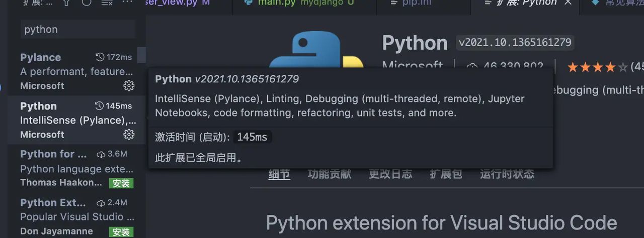This screenshot has width=644, height=238.
Task: Open the extensions filter funnel icon
Action: (66, 2)
